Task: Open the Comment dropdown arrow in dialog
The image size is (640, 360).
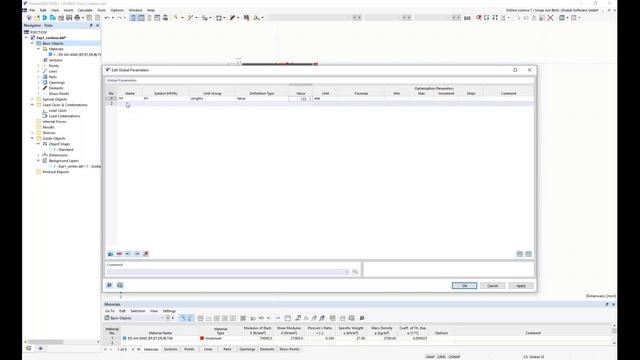Action: 347,272
